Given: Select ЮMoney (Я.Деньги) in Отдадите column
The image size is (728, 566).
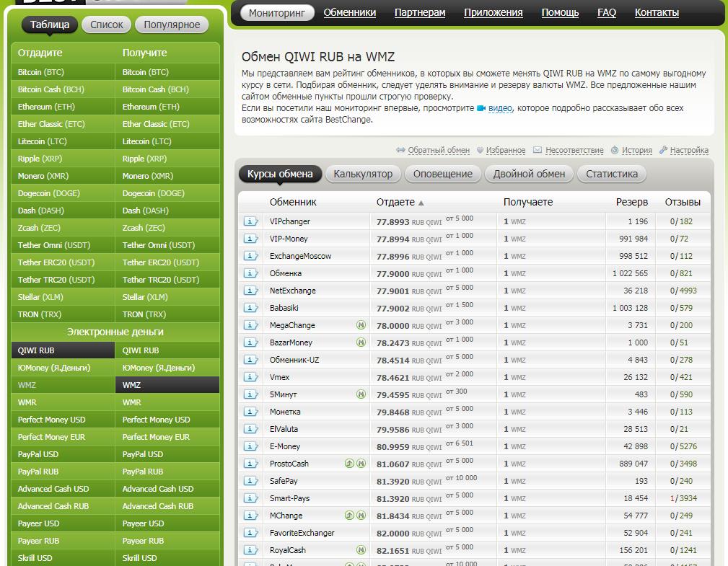Looking at the screenshot, I should pos(63,368).
